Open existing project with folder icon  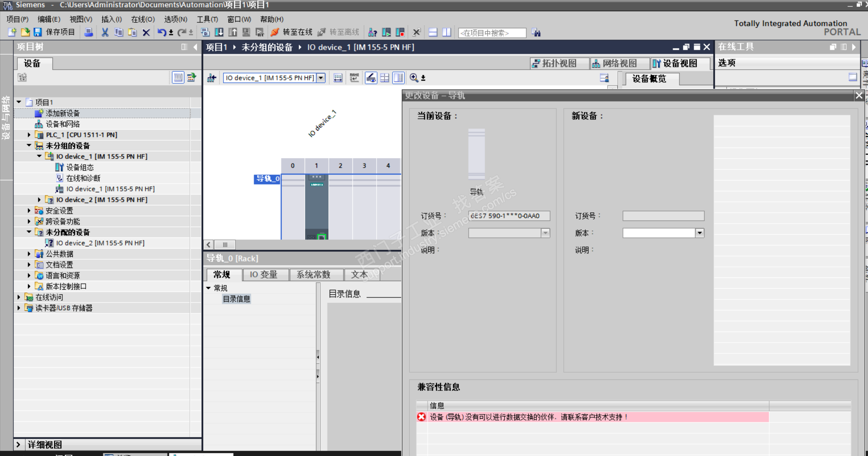[25, 32]
